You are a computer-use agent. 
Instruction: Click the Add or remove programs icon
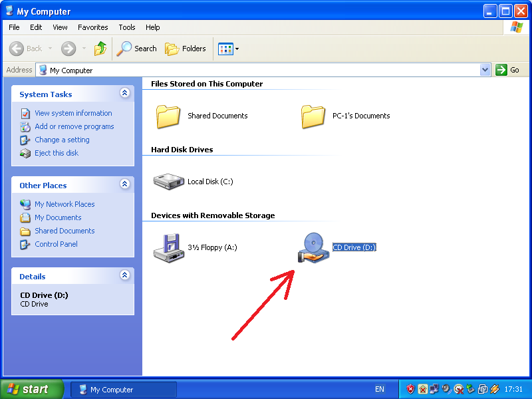pyautogui.click(x=25, y=126)
